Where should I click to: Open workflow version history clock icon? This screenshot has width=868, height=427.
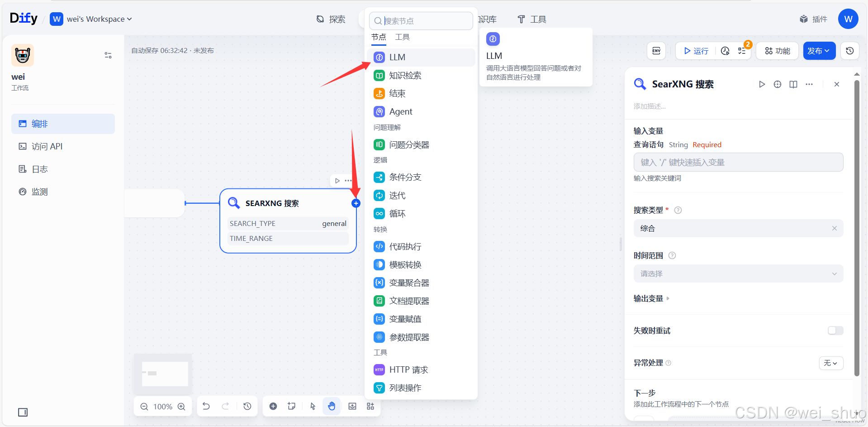click(849, 51)
